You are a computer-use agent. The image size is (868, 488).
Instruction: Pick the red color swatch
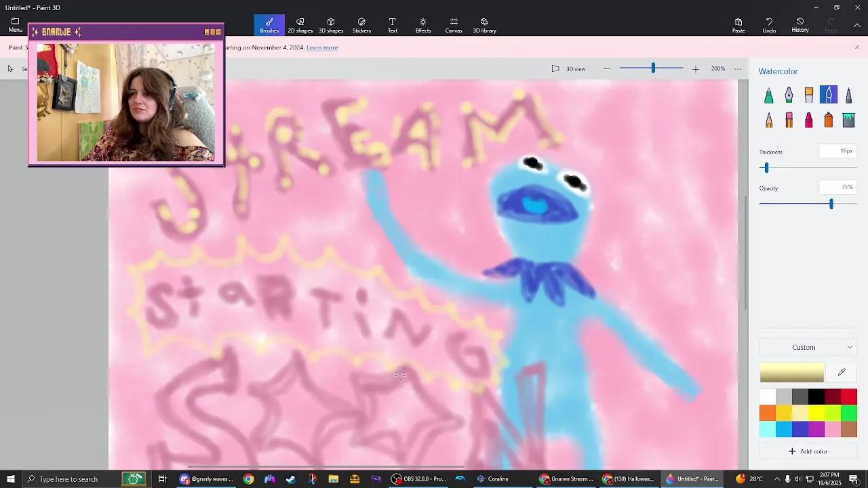click(849, 396)
